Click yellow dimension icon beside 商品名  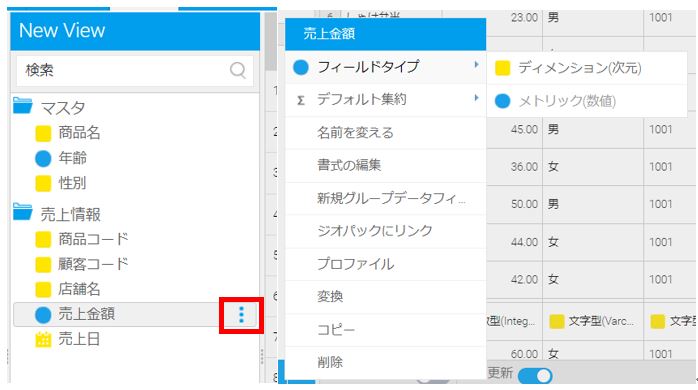point(43,133)
